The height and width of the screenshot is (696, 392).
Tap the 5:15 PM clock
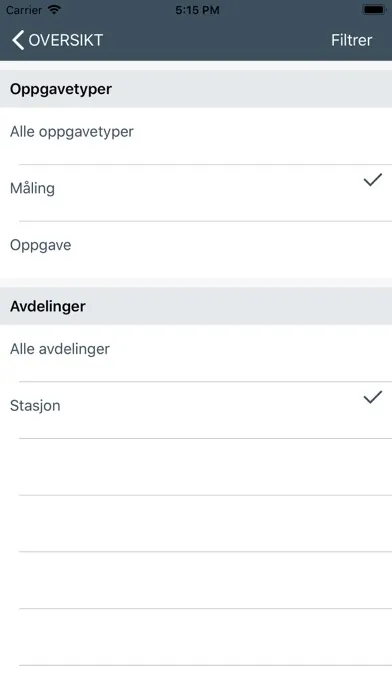coord(197,10)
